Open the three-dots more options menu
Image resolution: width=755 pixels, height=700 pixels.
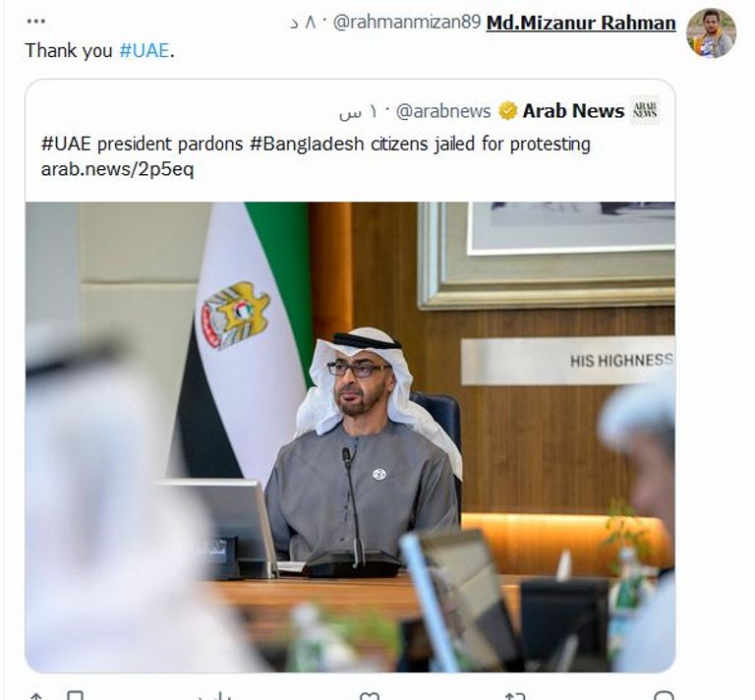coord(36,22)
